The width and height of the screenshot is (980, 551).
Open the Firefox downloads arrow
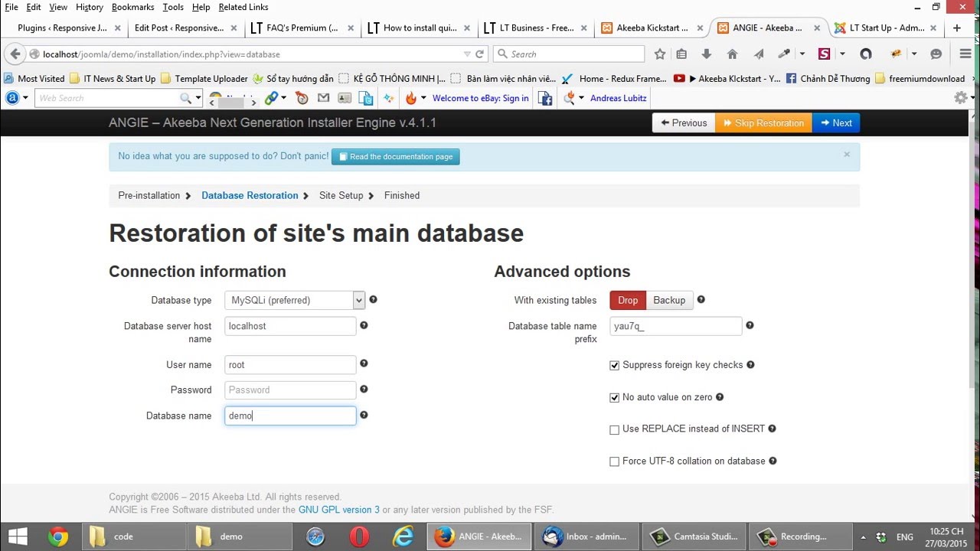(x=706, y=54)
